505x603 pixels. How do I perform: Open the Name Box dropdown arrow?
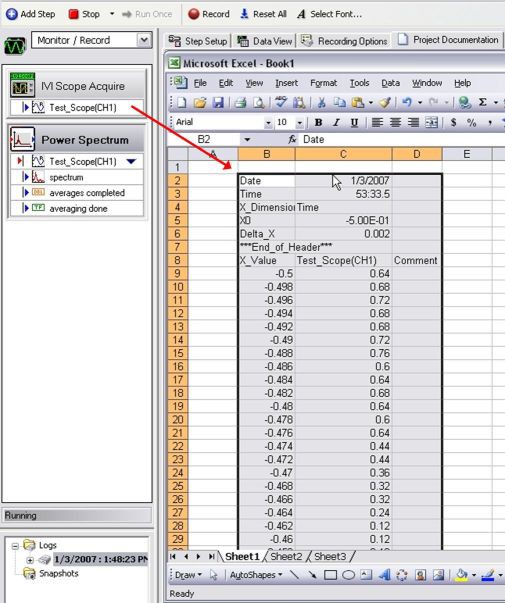[x=247, y=139]
